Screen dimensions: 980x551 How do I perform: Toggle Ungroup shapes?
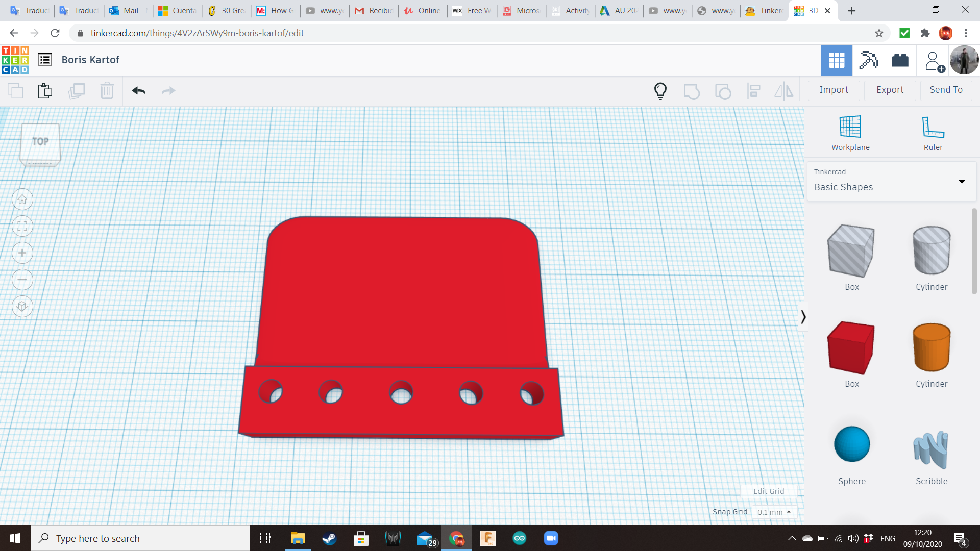click(x=723, y=91)
